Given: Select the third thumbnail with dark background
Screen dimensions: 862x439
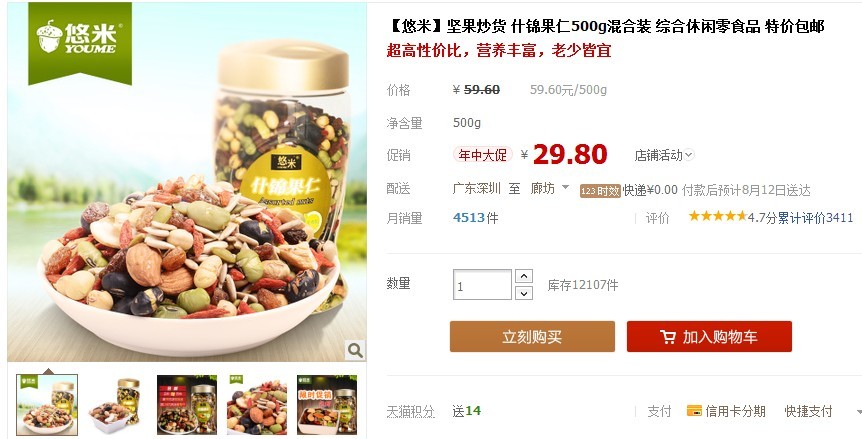Looking at the screenshot, I should (x=187, y=405).
